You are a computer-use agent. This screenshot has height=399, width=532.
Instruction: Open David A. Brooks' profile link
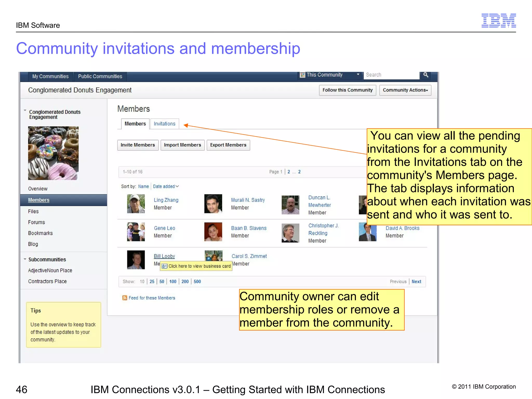[x=402, y=228]
